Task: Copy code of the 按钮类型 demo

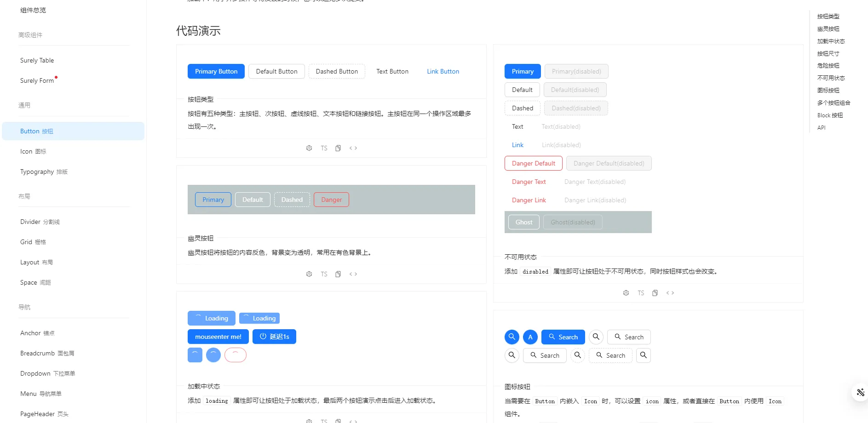Action: 338,148
